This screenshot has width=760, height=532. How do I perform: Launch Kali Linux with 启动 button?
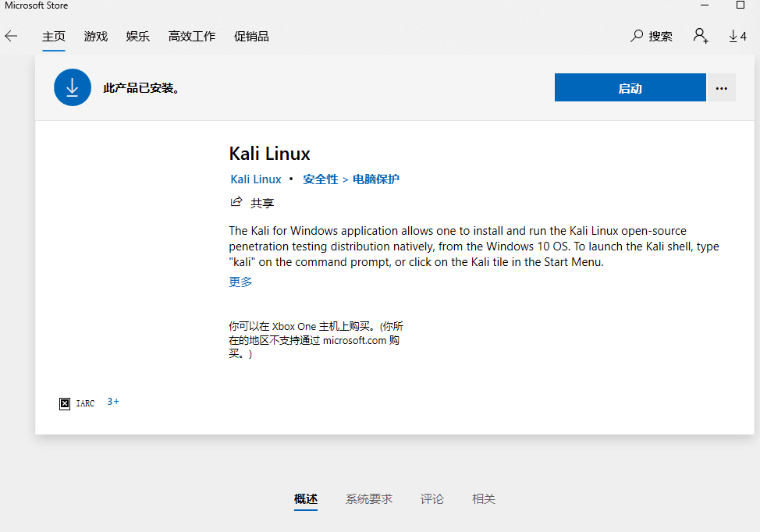tap(630, 87)
